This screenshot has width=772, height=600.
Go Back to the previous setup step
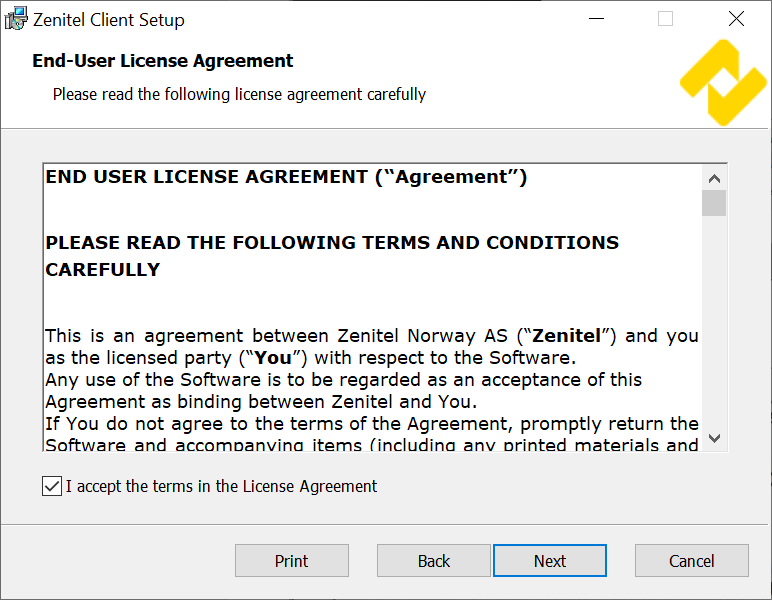click(434, 561)
